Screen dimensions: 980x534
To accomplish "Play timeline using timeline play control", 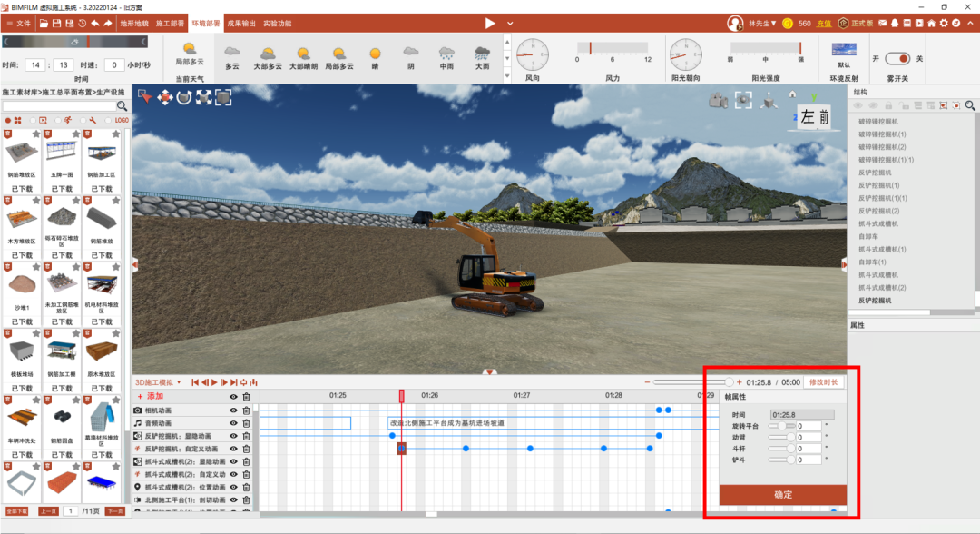I will [x=214, y=382].
